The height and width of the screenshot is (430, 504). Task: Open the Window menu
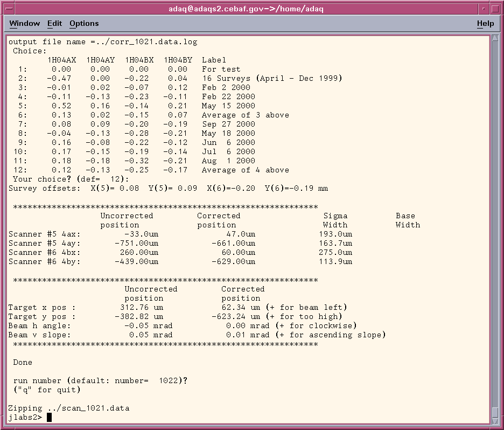(24, 24)
